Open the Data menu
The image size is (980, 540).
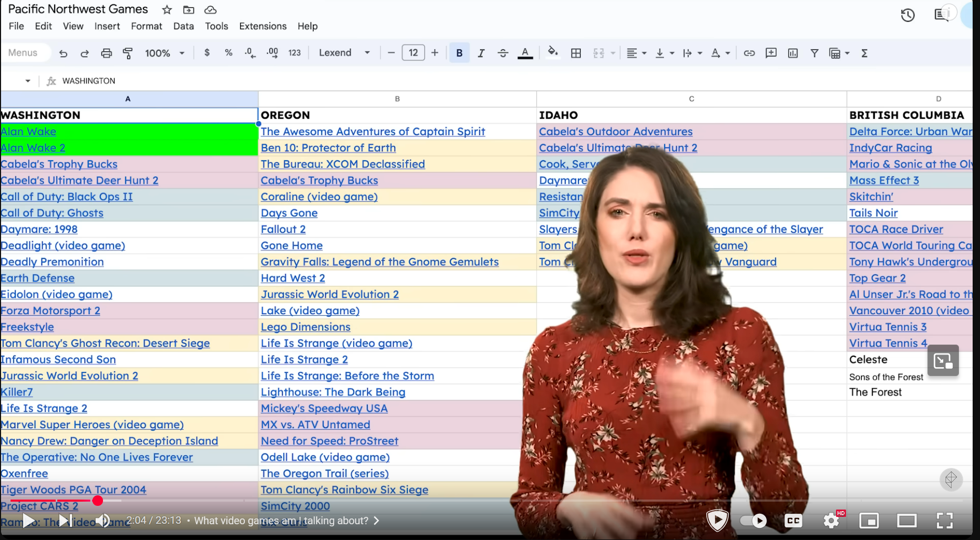coord(183,26)
